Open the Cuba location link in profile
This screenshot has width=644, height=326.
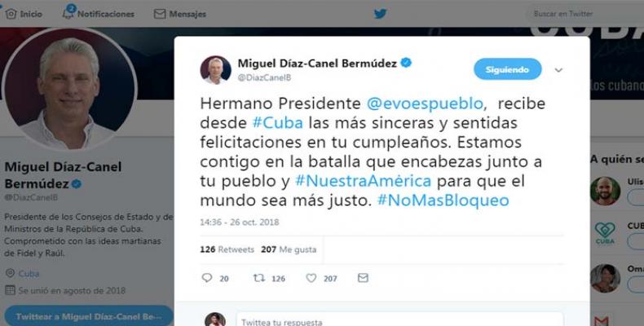pos(29,274)
